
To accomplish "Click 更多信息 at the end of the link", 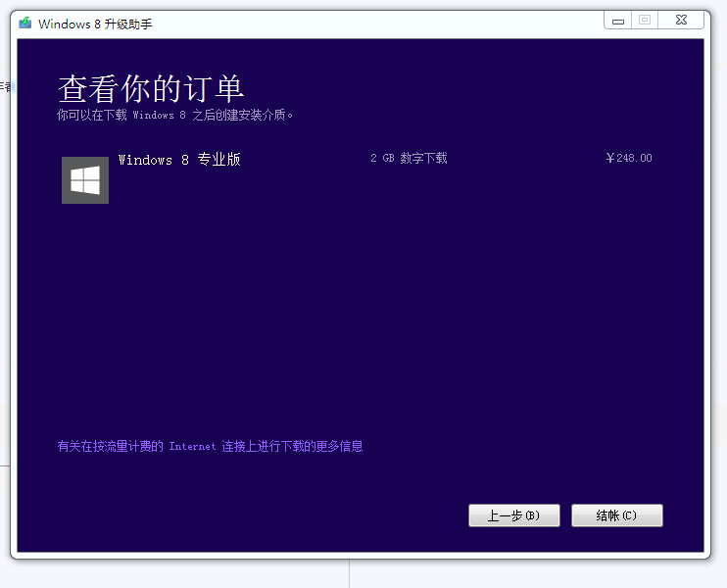I will tap(340, 447).
